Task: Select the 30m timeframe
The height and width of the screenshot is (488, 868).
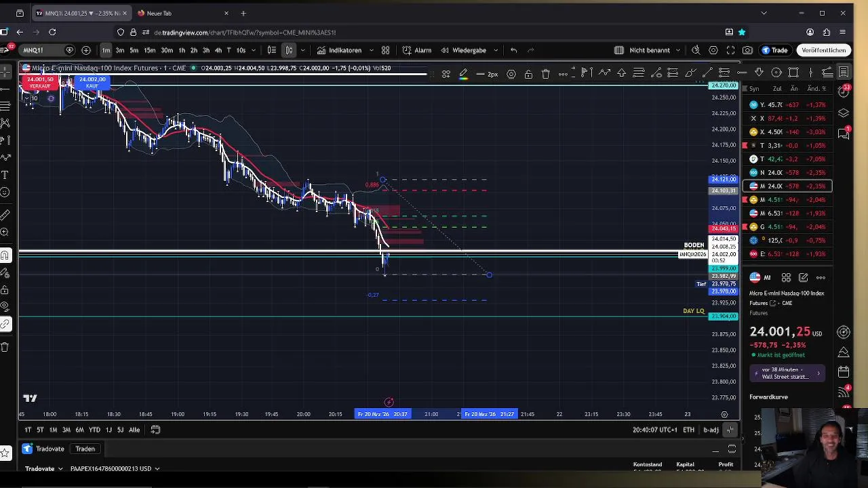Action: click(x=166, y=50)
